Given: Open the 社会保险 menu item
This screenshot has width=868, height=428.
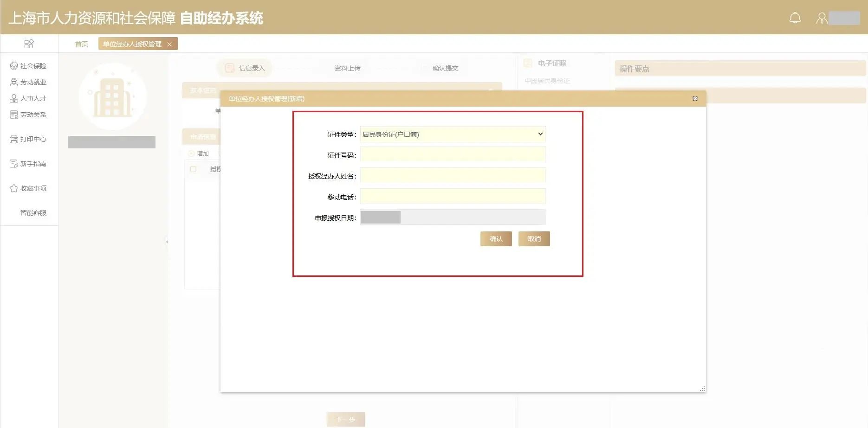Looking at the screenshot, I should click(x=33, y=66).
